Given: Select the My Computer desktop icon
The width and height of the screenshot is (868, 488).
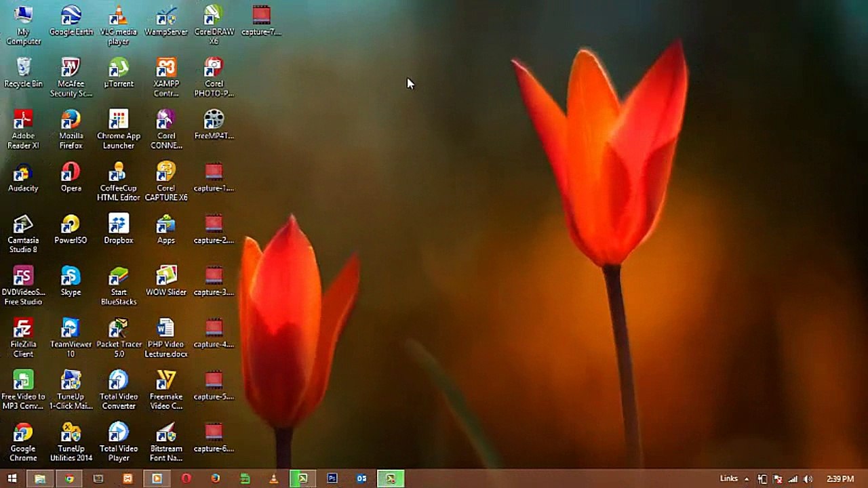Looking at the screenshot, I should [x=23, y=25].
